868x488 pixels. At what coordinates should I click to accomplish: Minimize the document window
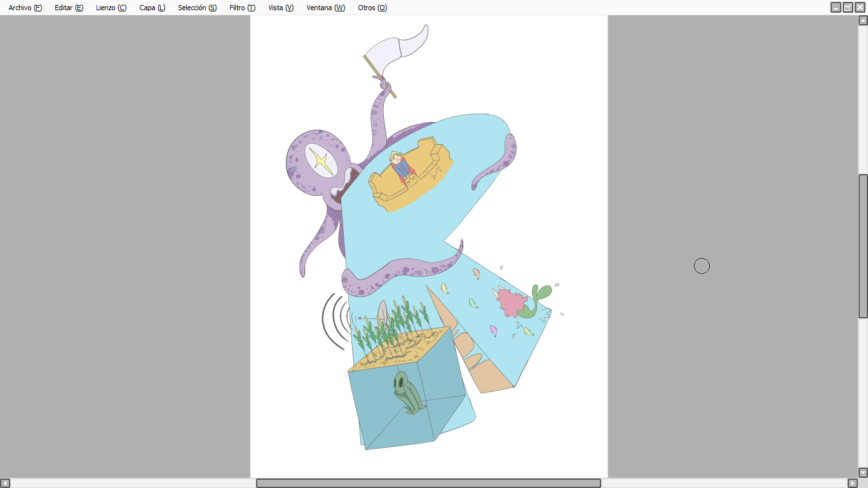(836, 8)
